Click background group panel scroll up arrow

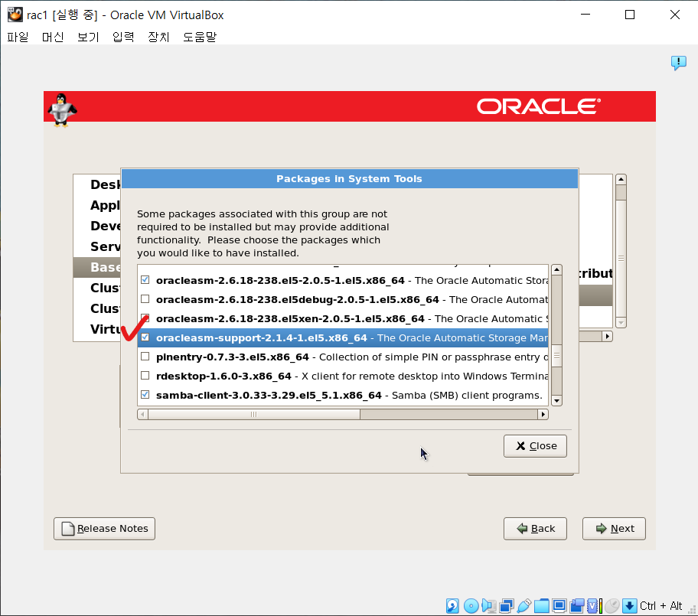tap(621, 179)
